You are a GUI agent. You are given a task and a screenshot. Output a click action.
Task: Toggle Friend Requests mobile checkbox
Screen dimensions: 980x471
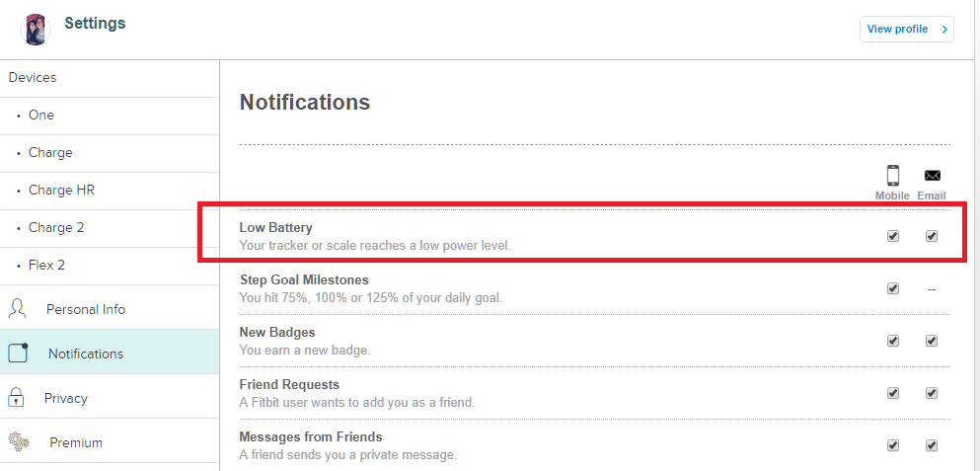click(893, 393)
